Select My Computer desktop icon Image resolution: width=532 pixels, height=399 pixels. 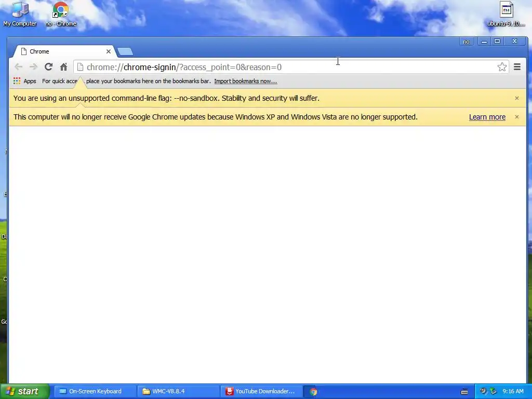pos(20,14)
